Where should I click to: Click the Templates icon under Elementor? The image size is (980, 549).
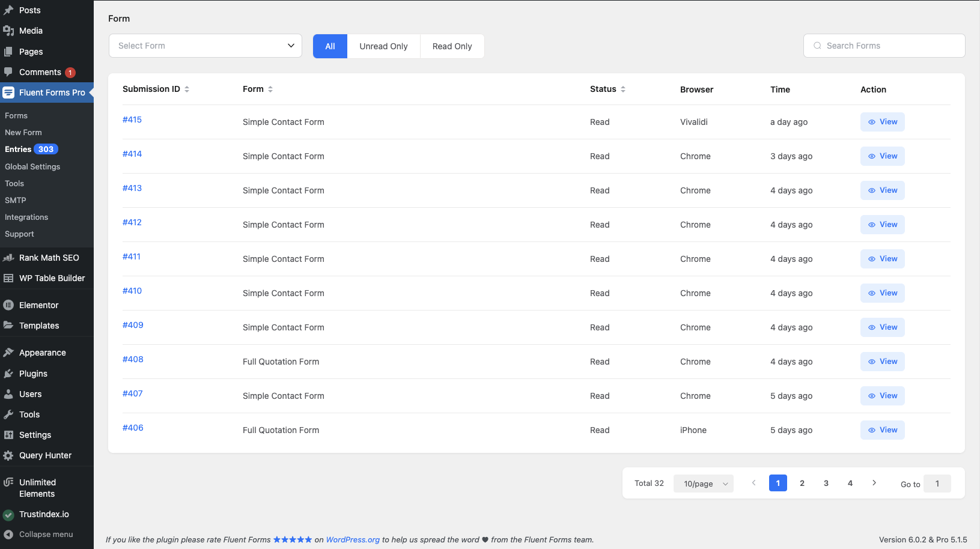click(x=8, y=326)
